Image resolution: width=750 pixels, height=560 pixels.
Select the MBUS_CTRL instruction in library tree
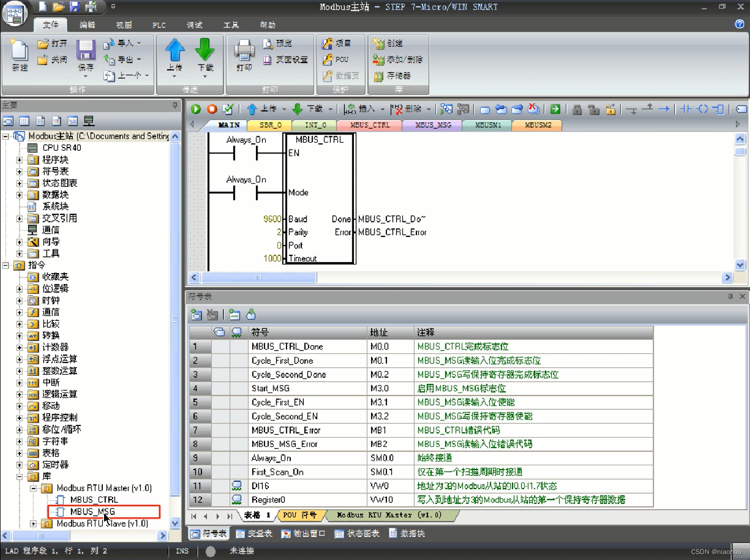[94, 500]
